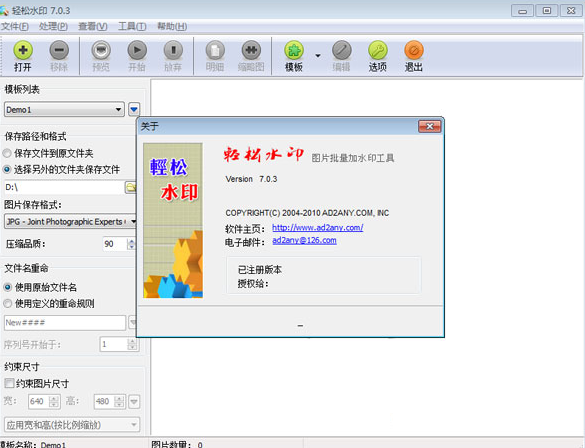The height and width of the screenshot is (448, 585).
Task: Click the 已注册版本 registered version text
Action: (260, 270)
